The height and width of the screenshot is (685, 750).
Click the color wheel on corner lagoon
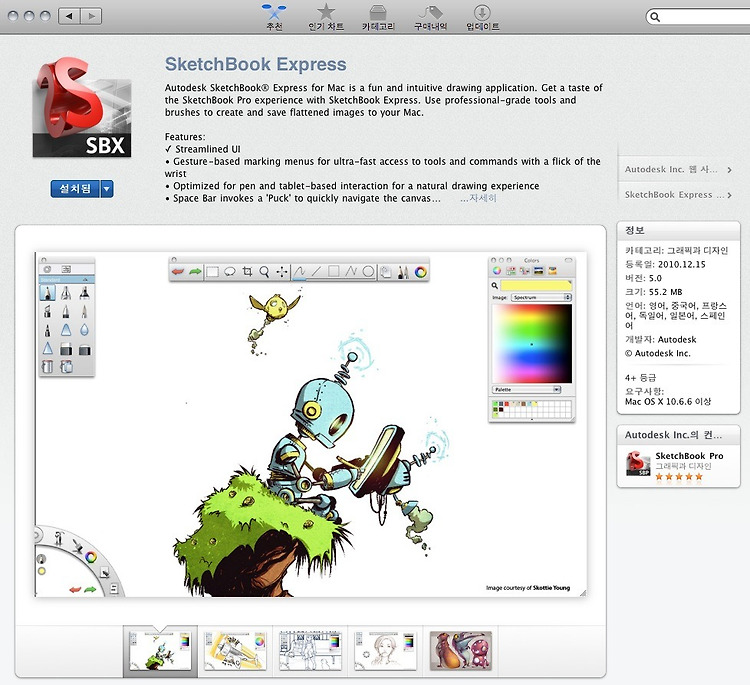(x=90, y=557)
